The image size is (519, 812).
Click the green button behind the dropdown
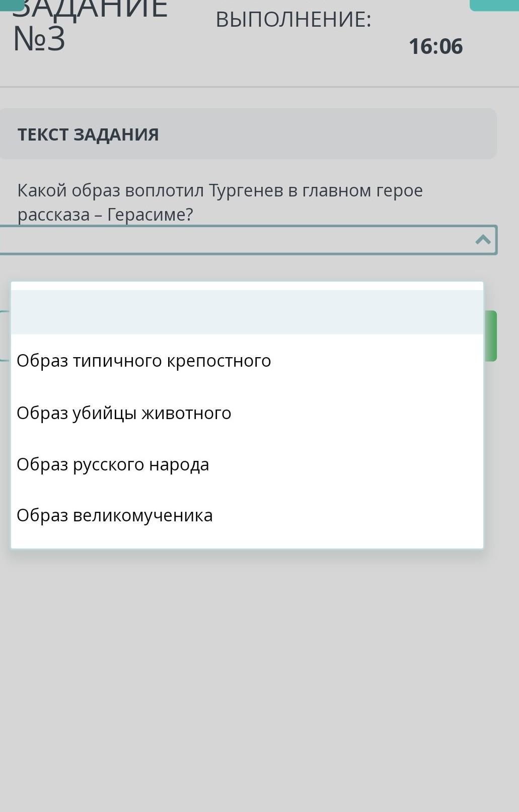click(x=490, y=336)
